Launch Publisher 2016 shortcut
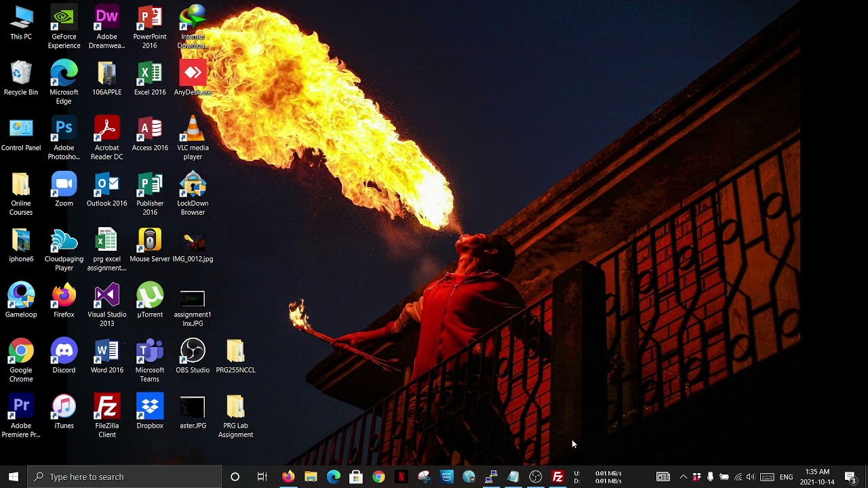The height and width of the screenshot is (488, 868). pos(150,195)
